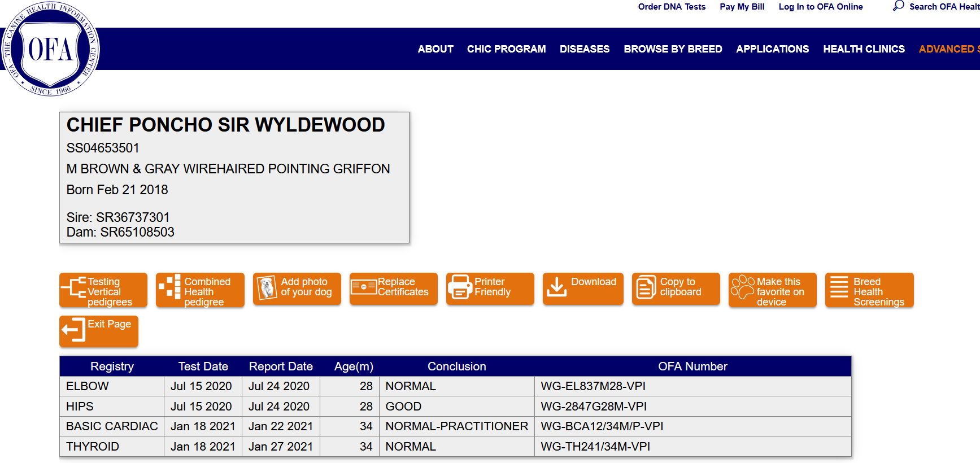Click the Copy to clipboard icon
This screenshot has height=463, width=980.
click(646, 287)
